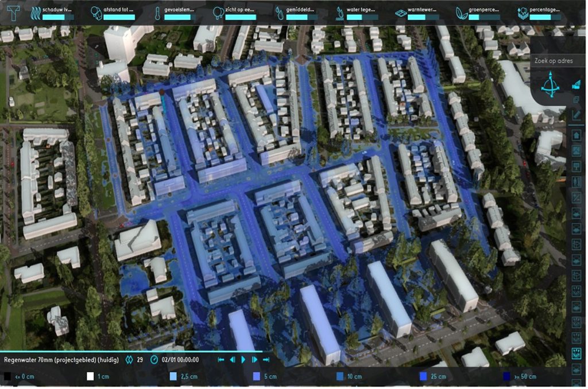Click the 'percentage...' indicator at top right
Screen dimensions: 588x389
click(x=539, y=13)
